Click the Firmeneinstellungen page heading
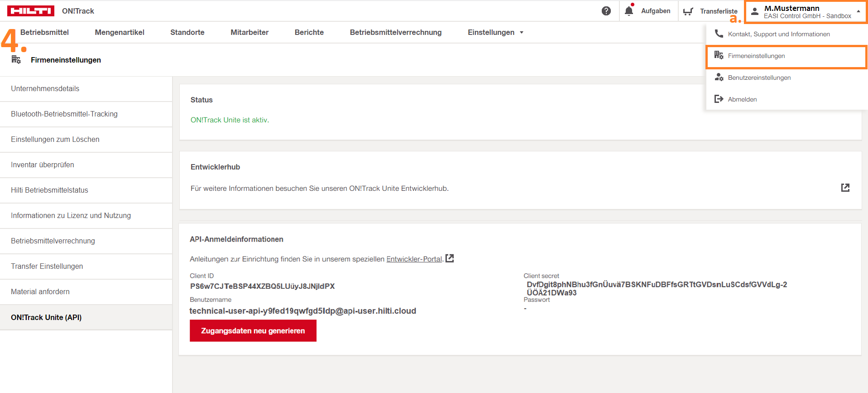 click(66, 60)
